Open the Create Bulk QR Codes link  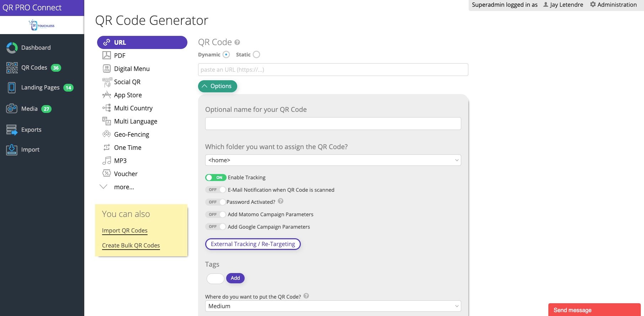point(131,245)
